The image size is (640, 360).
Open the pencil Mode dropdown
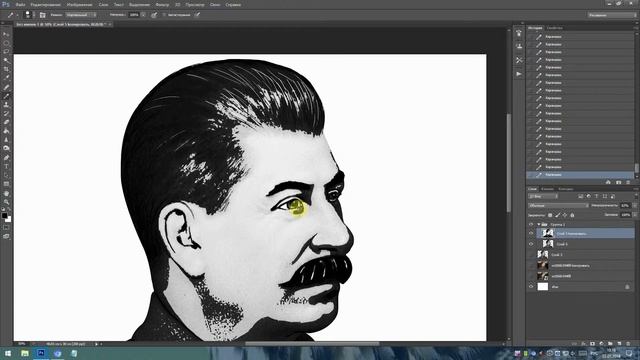point(81,15)
